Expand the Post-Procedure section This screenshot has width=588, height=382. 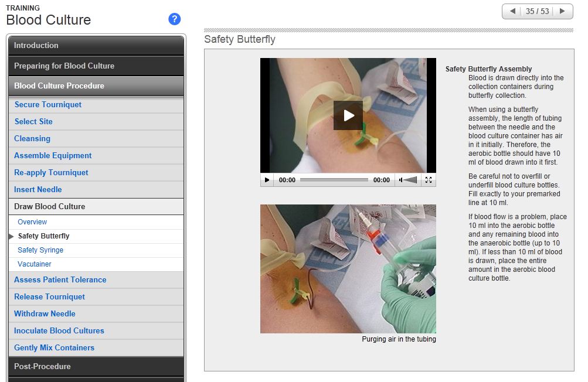[96, 366]
